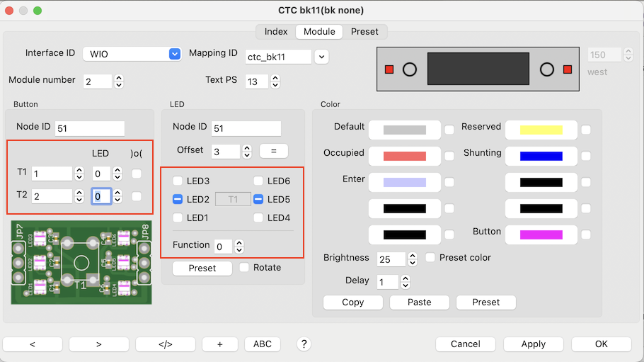Click the Copy button in Color
The image size is (644, 362).
pyautogui.click(x=352, y=302)
